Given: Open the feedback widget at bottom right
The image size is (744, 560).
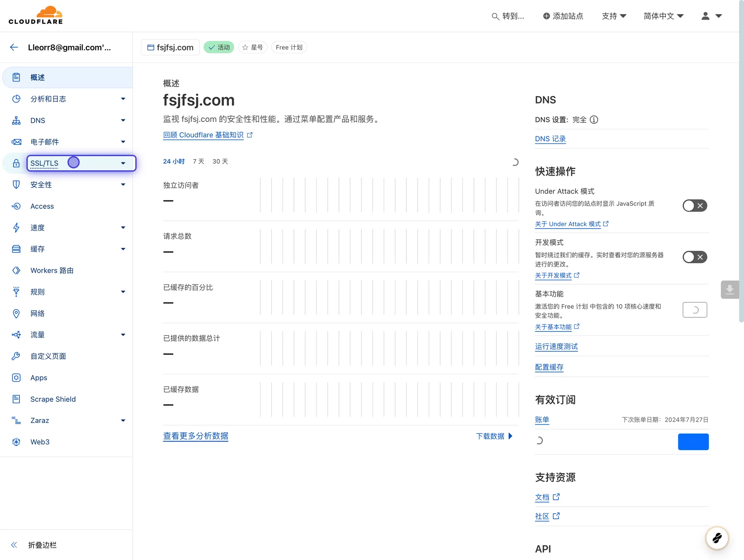Looking at the screenshot, I should point(717,538).
